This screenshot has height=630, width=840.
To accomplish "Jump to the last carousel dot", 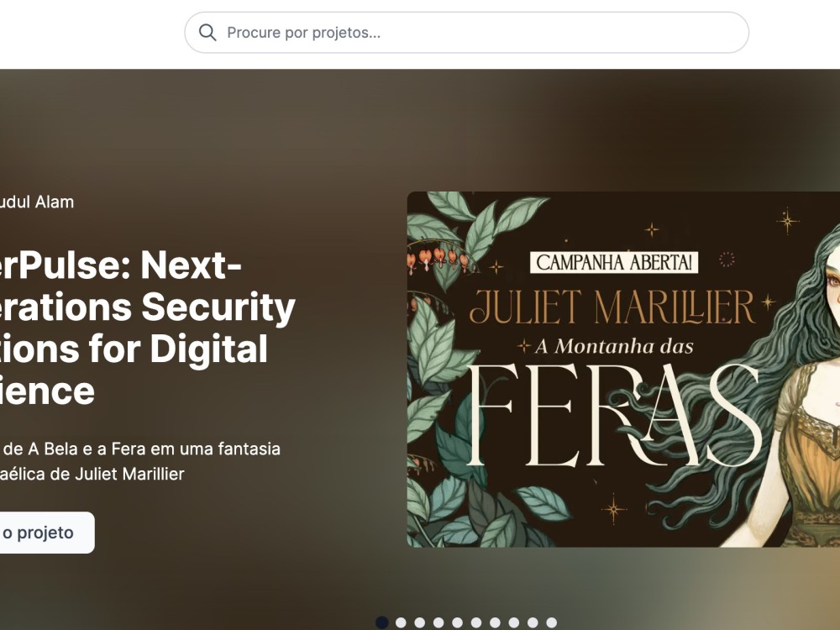I will point(551,622).
